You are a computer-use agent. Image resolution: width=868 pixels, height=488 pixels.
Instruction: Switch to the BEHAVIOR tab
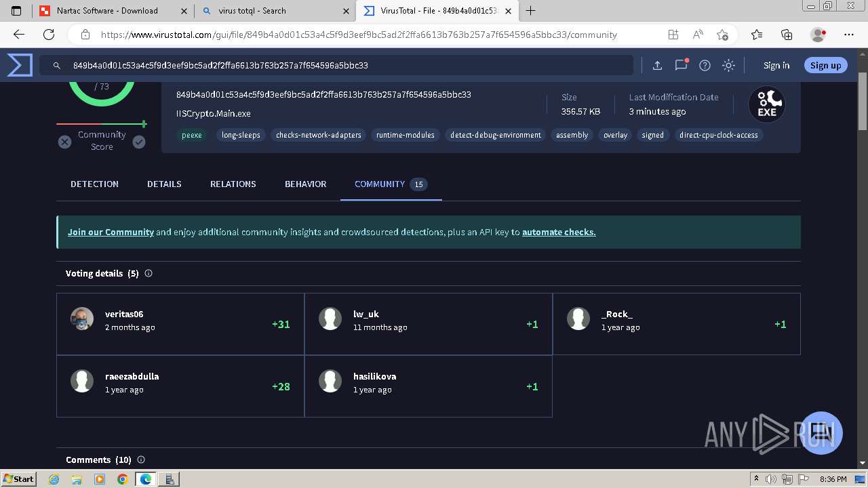(x=305, y=184)
